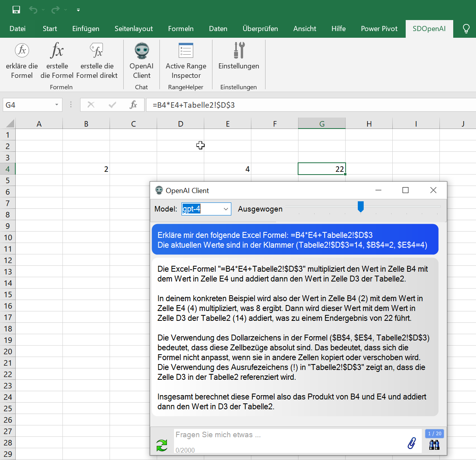Image resolution: width=476 pixels, height=460 pixels.
Task: Launch the OpenAI Client chat robot icon
Action: click(x=142, y=50)
